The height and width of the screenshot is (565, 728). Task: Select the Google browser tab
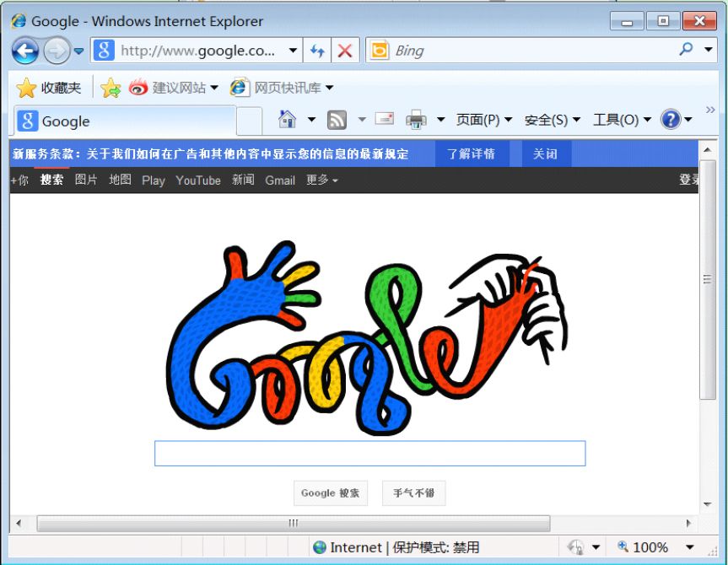(125, 121)
